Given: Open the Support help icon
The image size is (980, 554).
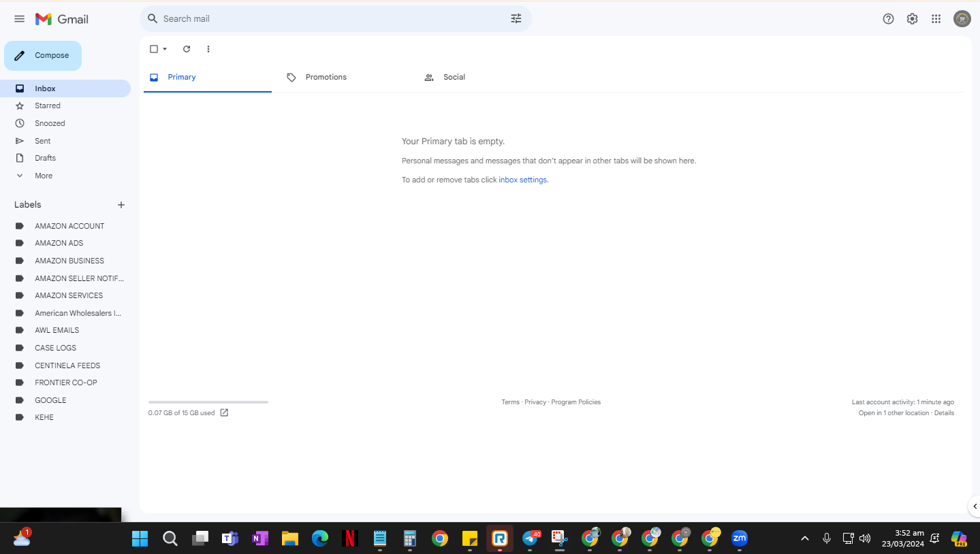Looking at the screenshot, I should click(888, 19).
